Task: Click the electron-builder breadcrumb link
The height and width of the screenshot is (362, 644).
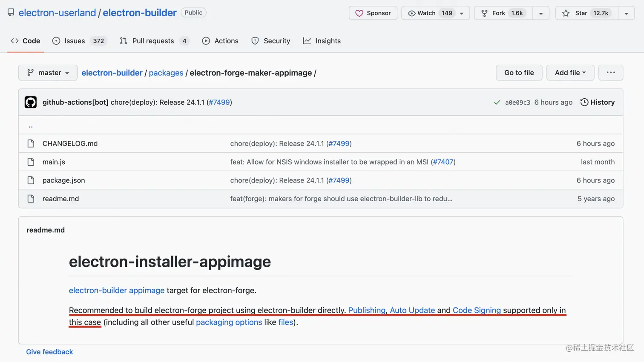Action: [x=112, y=73]
